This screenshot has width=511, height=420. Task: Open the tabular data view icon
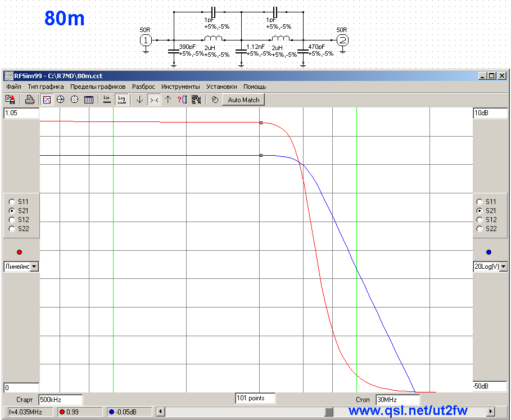pyautogui.click(x=89, y=100)
